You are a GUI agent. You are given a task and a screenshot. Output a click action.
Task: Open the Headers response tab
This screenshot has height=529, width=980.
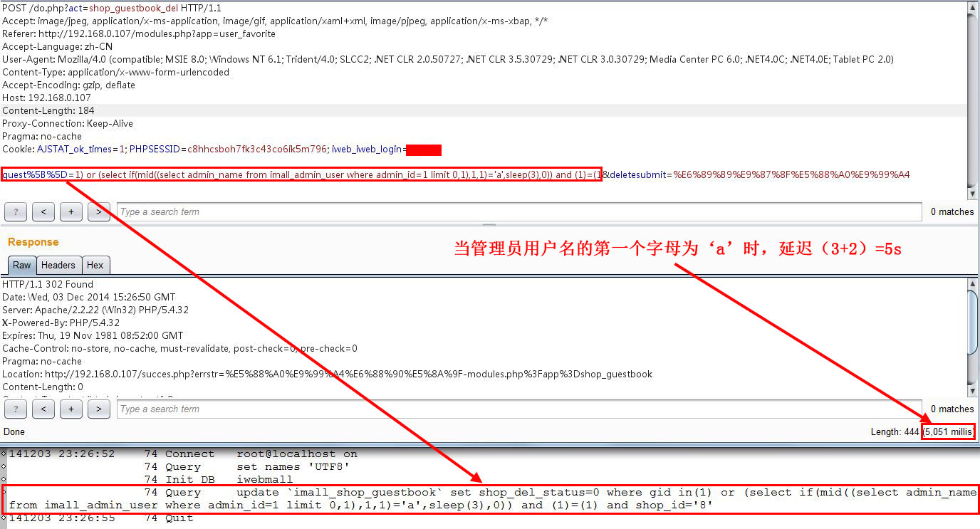coord(58,265)
